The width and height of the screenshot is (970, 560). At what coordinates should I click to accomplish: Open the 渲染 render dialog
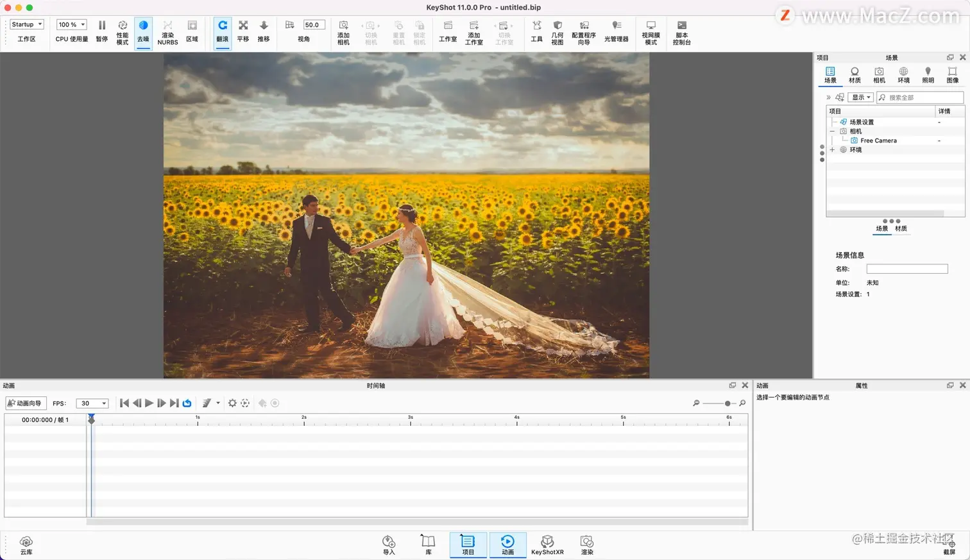coord(587,545)
